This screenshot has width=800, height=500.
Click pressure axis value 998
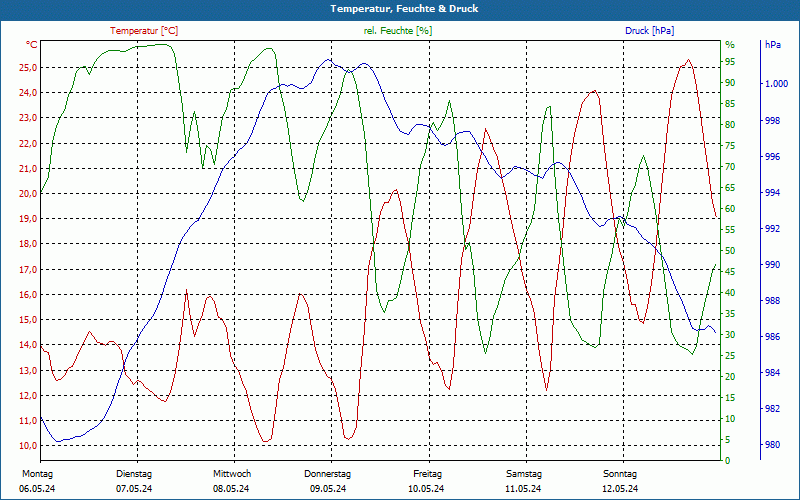(772, 121)
